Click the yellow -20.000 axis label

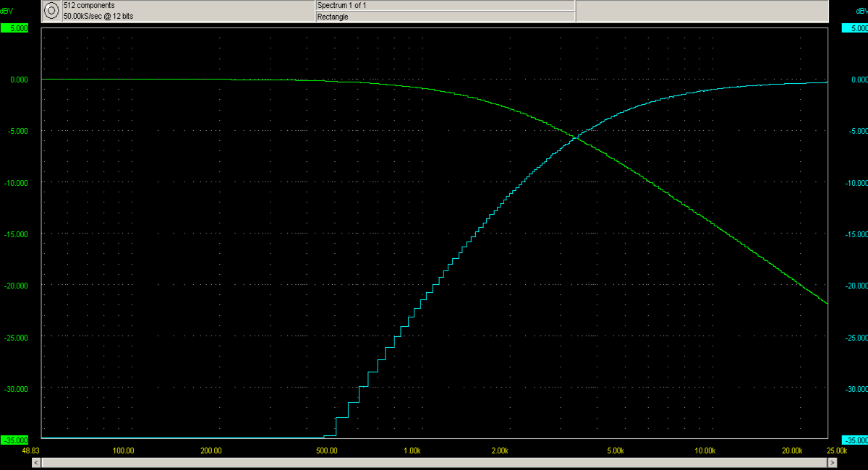tap(16, 286)
